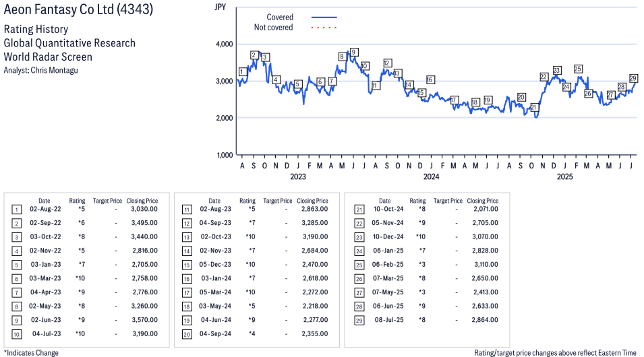This screenshot has height=357, width=644.
Task: Click the Date header in first table
Action: (x=45, y=201)
